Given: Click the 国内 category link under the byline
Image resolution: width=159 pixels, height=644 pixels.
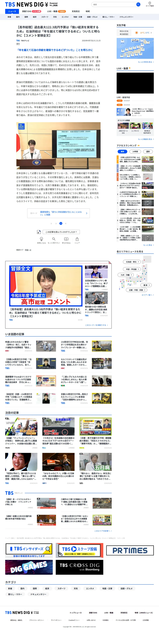Looking at the screenshot, I should click(x=18, y=44).
